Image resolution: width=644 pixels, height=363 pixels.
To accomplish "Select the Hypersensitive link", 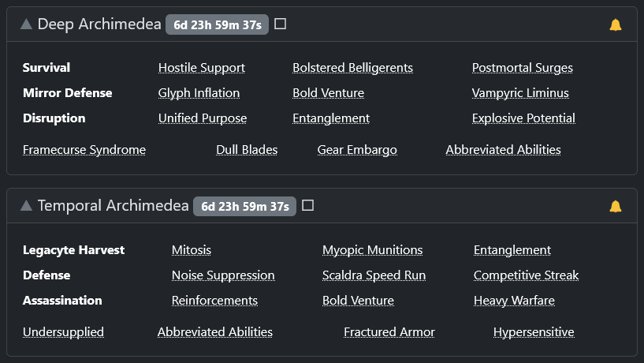I will (x=534, y=332).
